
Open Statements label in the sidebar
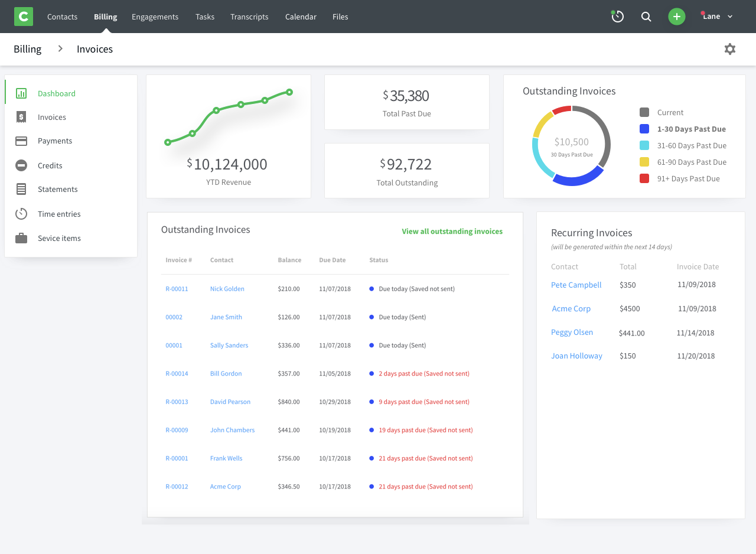[x=58, y=189]
